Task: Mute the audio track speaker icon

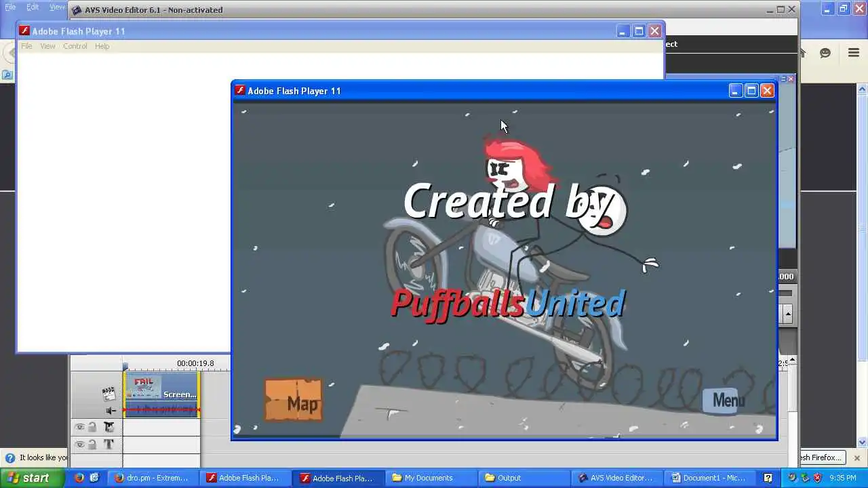Action: (111, 411)
